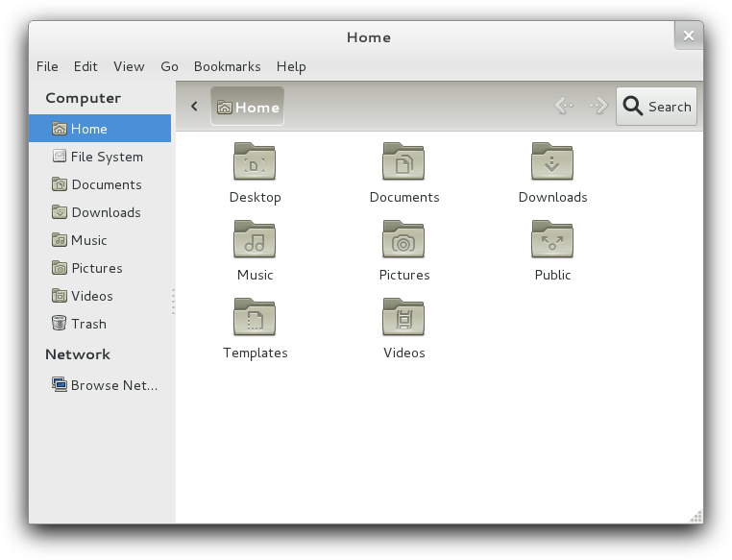Click Browse Network in the sidebar
732x560 pixels.
click(100, 385)
